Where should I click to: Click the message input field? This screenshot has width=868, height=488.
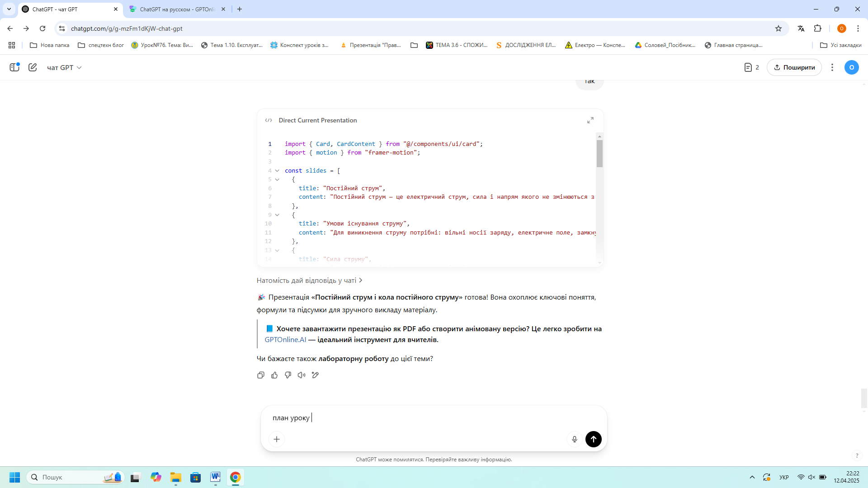pos(434,418)
